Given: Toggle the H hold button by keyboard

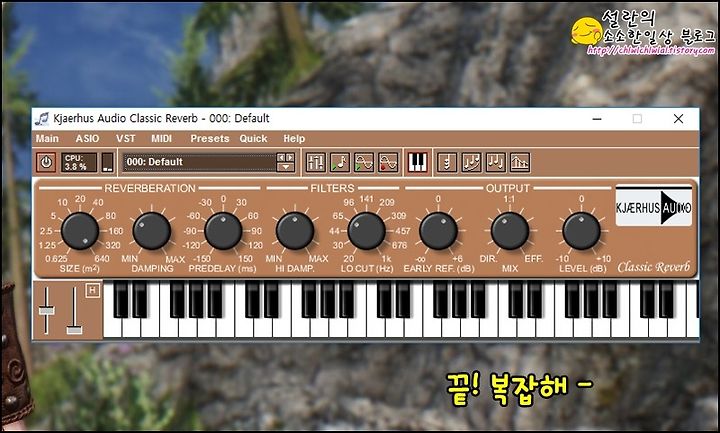Looking at the screenshot, I should click(x=92, y=290).
